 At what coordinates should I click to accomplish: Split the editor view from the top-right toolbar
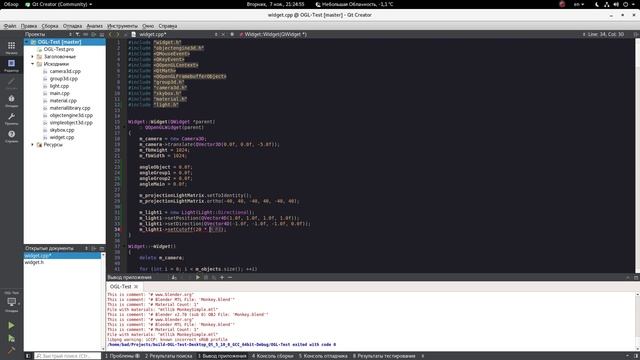coord(636,35)
